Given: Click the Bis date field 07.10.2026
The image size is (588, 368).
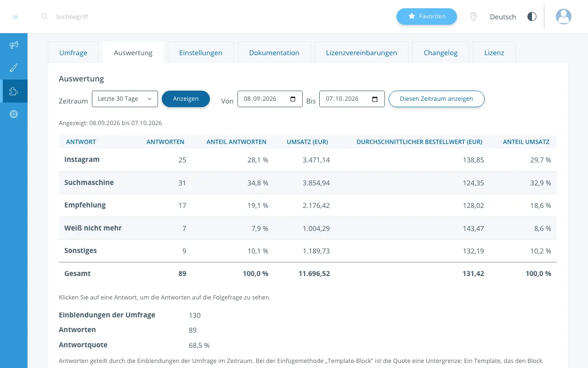Looking at the screenshot, I should click(352, 99).
